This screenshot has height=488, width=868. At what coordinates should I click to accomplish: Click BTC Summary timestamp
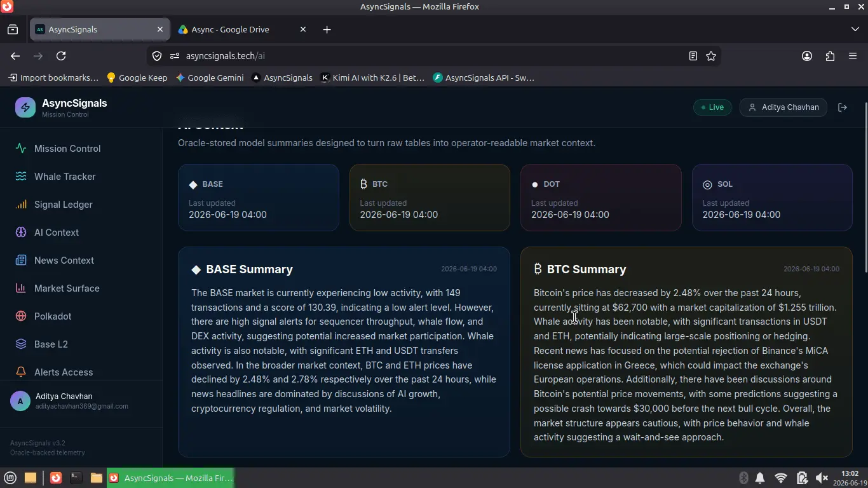pos(811,269)
